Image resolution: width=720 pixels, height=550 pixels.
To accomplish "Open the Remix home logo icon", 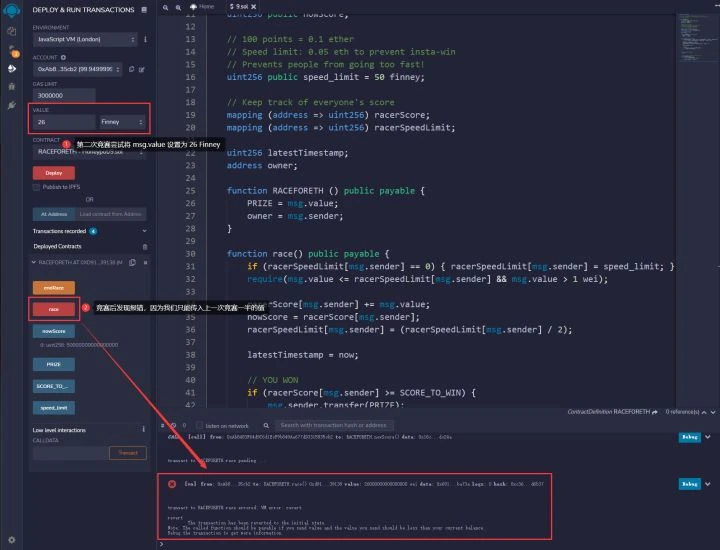I will point(11,10).
